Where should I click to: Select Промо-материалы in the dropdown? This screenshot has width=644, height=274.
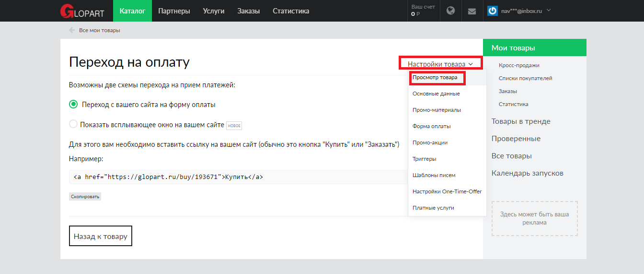click(437, 110)
